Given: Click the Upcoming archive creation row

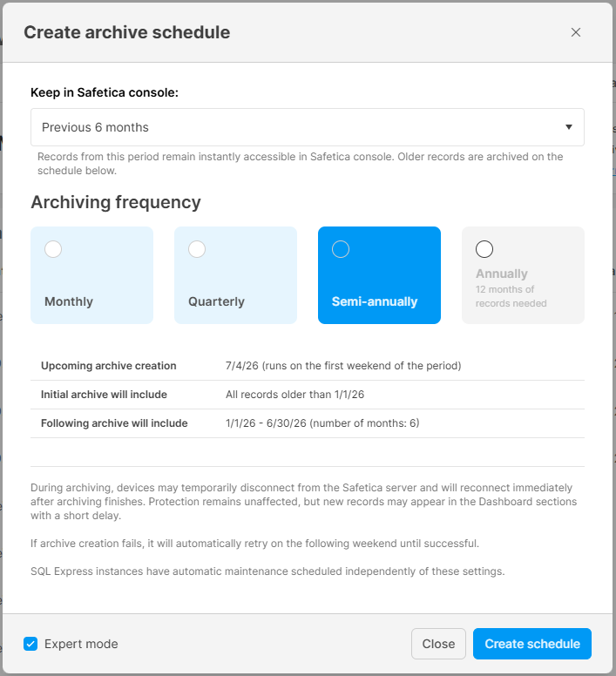Looking at the screenshot, I should point(307,366).
